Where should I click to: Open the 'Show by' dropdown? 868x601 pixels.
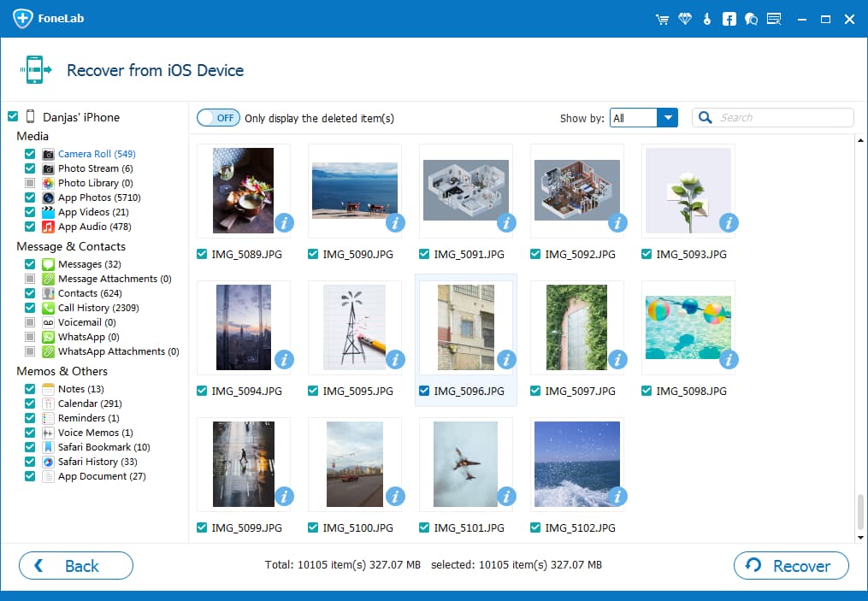[x=669, y=118]
